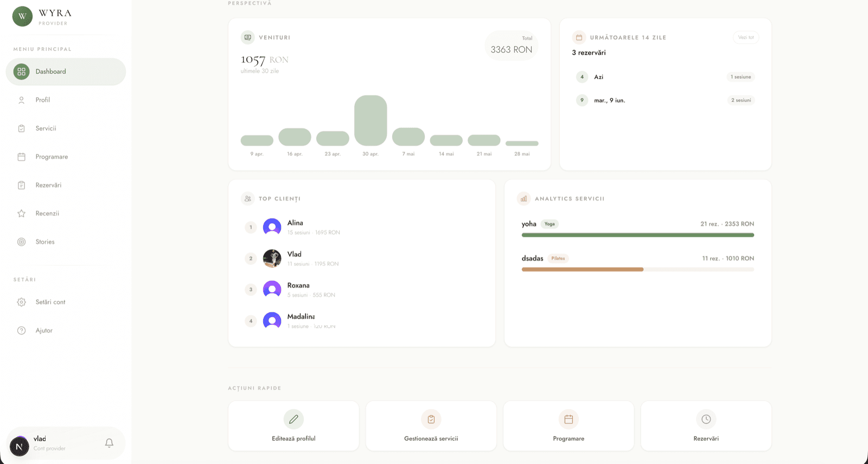868x464 pixels.
Task: Click the yoha service name
Action: [x=529, y=224]
